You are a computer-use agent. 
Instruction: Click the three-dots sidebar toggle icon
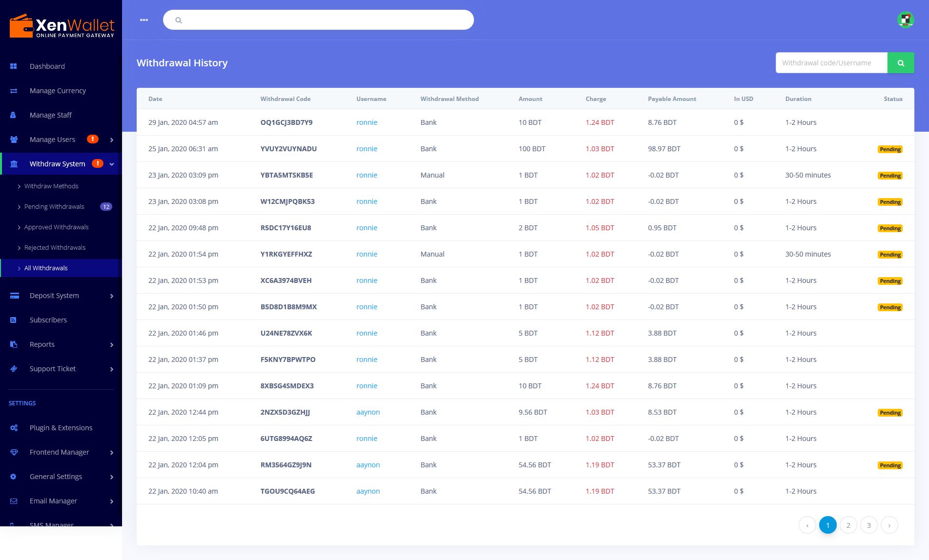(x=144, y=20)
